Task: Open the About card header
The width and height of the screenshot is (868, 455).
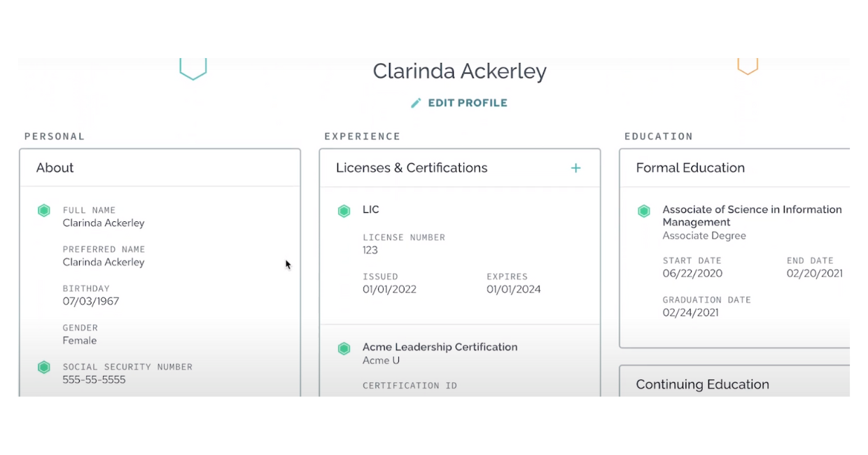Action: [x=55, y=167]
